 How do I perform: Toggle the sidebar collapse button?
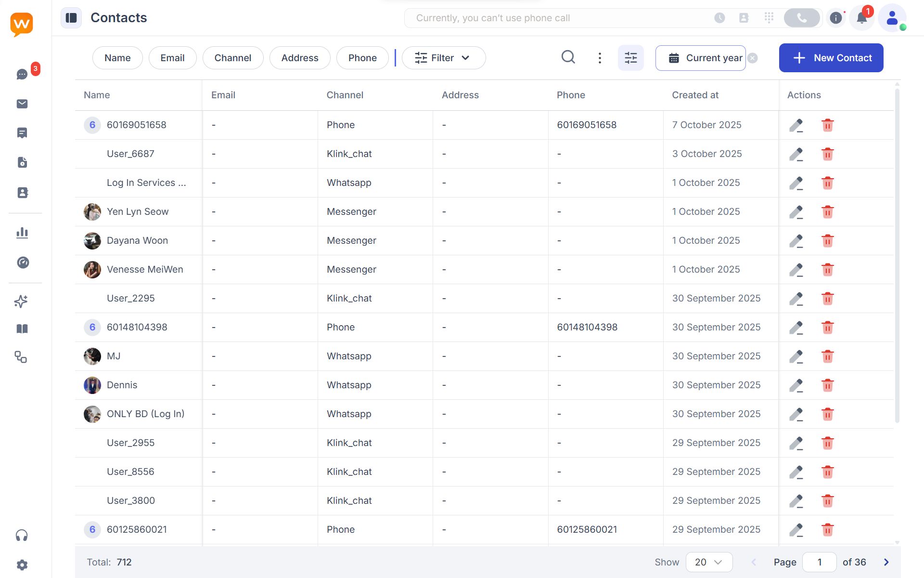[71, 18]
